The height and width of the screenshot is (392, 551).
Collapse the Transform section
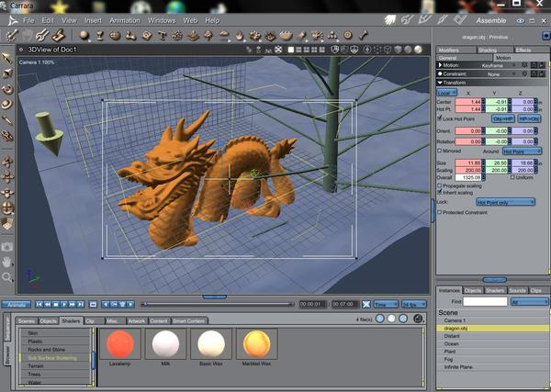pos(440,82)
